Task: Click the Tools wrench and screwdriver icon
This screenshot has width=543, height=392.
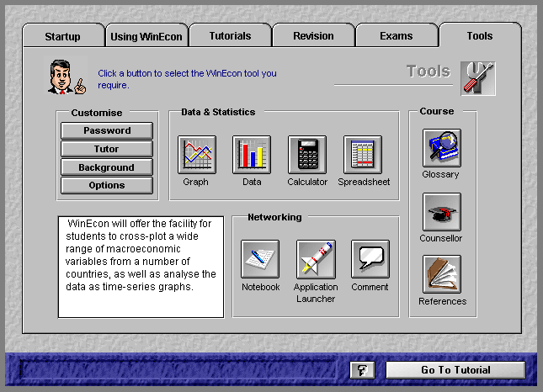Action: pyautogui.click(x=478, y=78)
